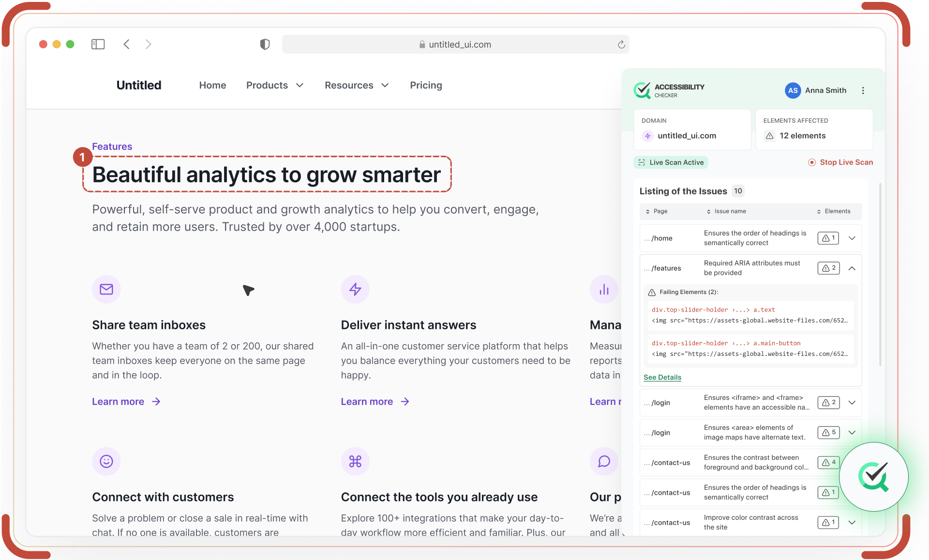The width and height of the screenshot is (929, 560).
Task: Open the Resources menu
Action: [x=357, y=85]
